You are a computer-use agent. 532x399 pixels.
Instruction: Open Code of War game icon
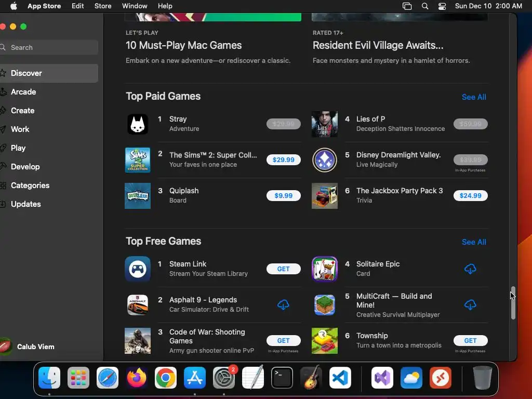click(137, 341)
